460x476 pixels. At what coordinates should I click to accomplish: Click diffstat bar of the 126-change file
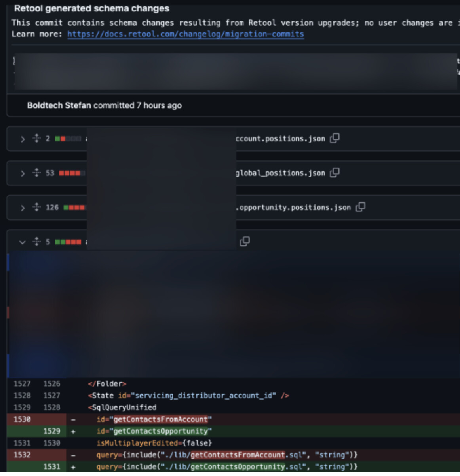(x=74, y=208)
